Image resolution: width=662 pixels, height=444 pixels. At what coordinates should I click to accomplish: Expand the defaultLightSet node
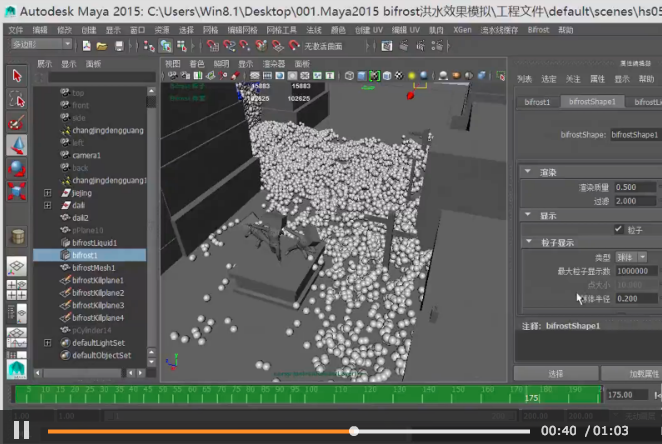point(48,343)
